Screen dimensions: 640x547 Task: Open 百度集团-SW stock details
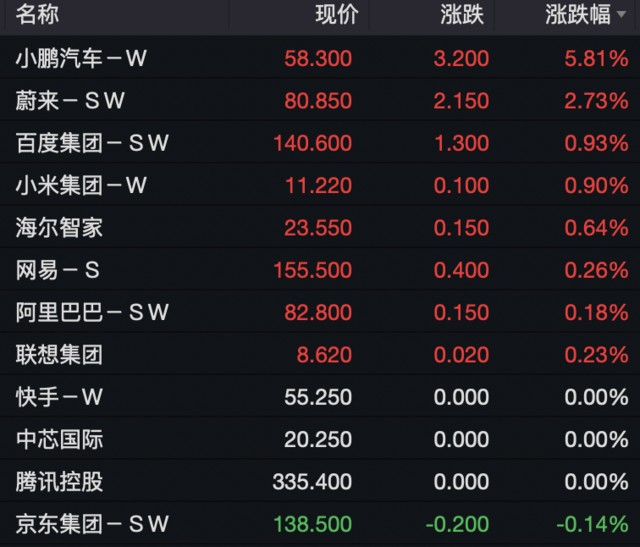[x=92, y=143]
